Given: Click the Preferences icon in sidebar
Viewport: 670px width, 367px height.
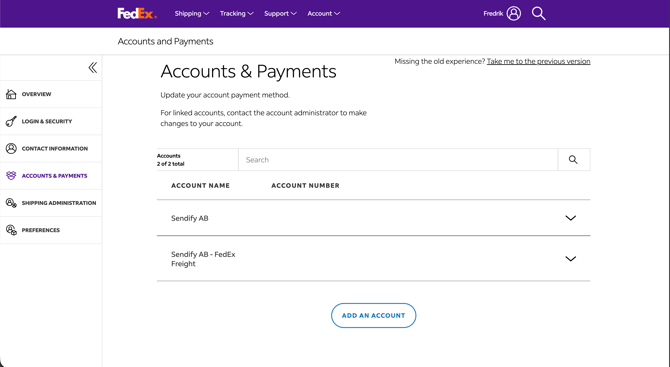Looking at the screenshot, I should [x=11, y=230].
